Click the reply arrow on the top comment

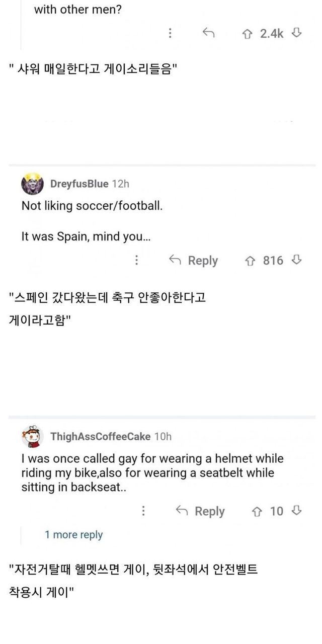click(208, 33)
